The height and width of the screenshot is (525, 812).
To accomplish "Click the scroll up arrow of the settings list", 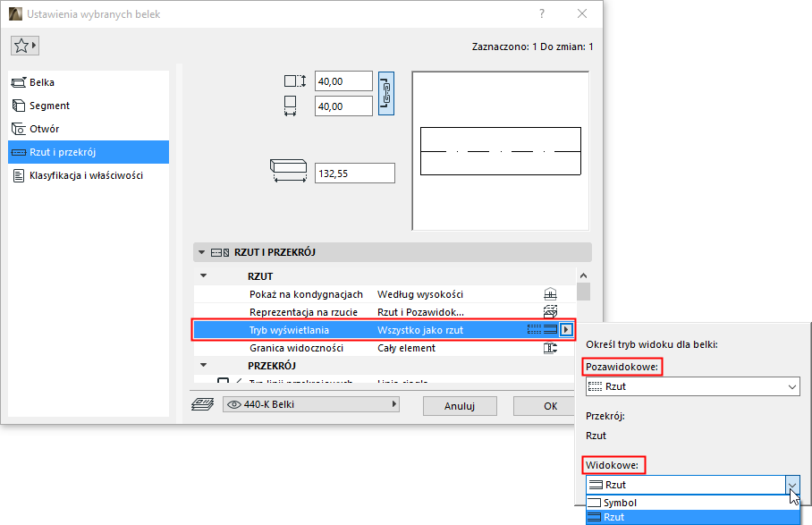I will (584, 275).
